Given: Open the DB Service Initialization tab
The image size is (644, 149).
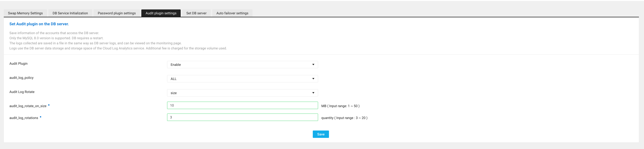Looking at the screenshot, I should tap(70, 13).
